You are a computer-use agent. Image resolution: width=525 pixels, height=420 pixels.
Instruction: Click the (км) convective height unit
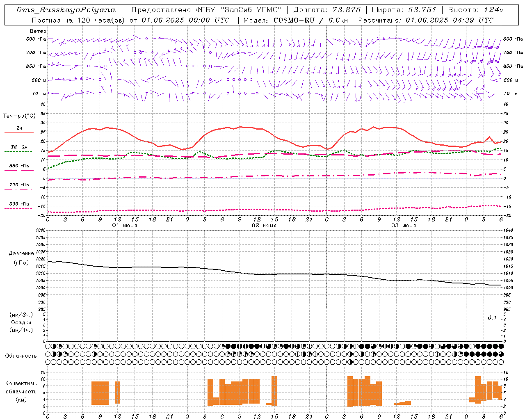pyautogui.click(x=21, y=399)
